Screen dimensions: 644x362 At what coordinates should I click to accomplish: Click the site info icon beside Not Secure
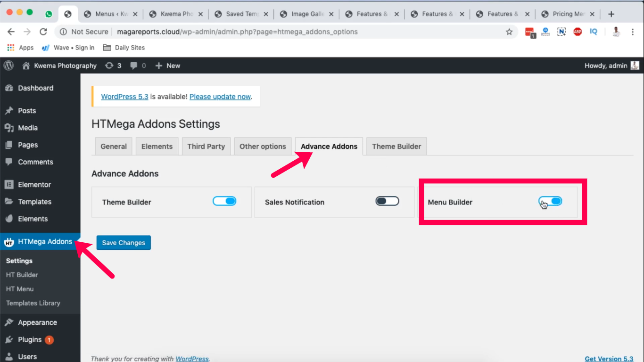click(x=63, y=32)
